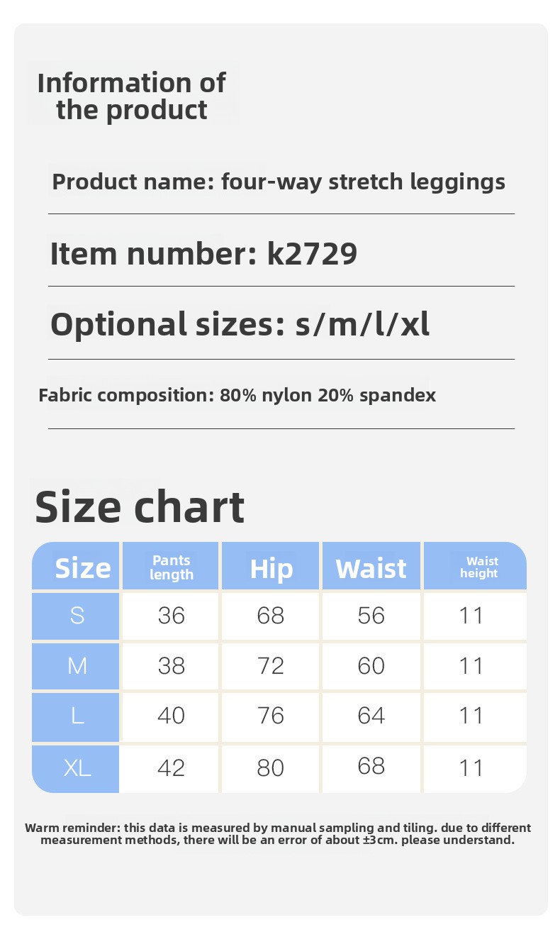
Task: Select the XL size row label
Action: coord(77,767)
